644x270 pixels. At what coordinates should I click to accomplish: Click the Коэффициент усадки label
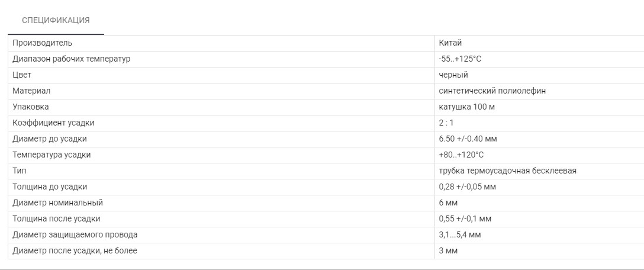53,123
